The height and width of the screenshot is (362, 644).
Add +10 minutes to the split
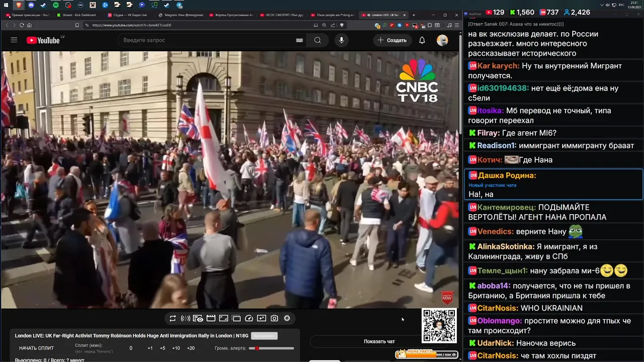coord(176,348)
